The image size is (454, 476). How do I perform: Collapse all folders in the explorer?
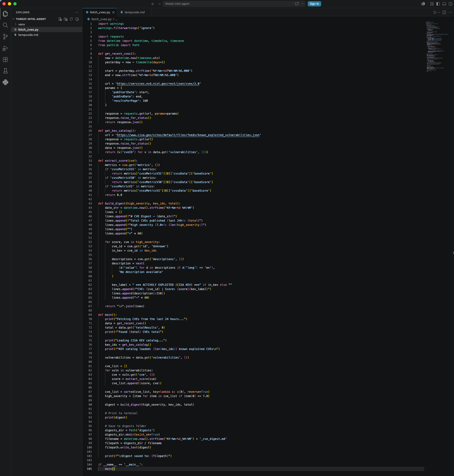pyautogui.click(x=77, y=19)
